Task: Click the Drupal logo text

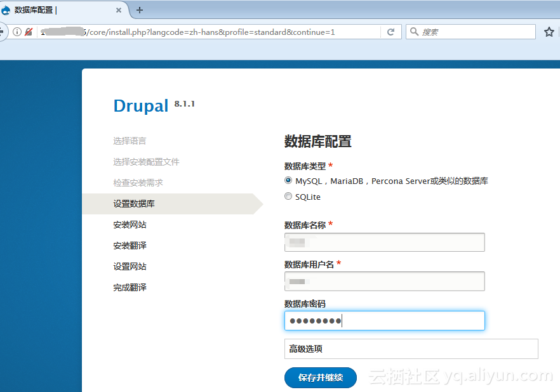Action: tap(141, 105)
